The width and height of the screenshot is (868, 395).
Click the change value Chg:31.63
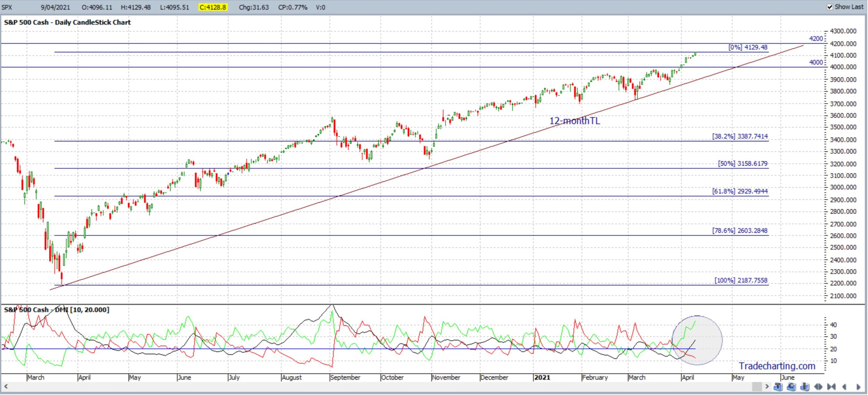pyautogui.click(x=254, y=7)
